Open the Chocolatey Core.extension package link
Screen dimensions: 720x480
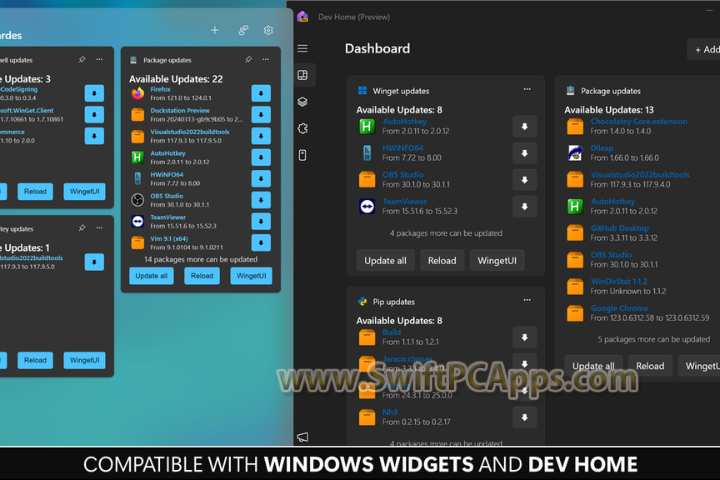pos(639,121)
